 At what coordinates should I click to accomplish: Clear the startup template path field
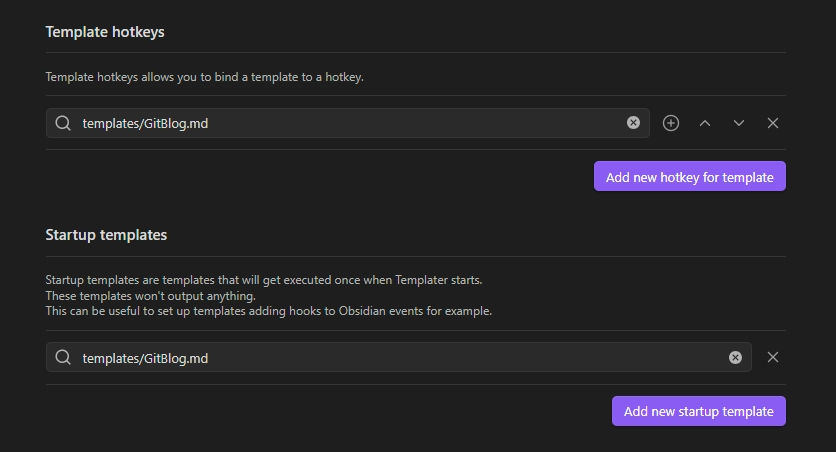click(x=735, y=357)
